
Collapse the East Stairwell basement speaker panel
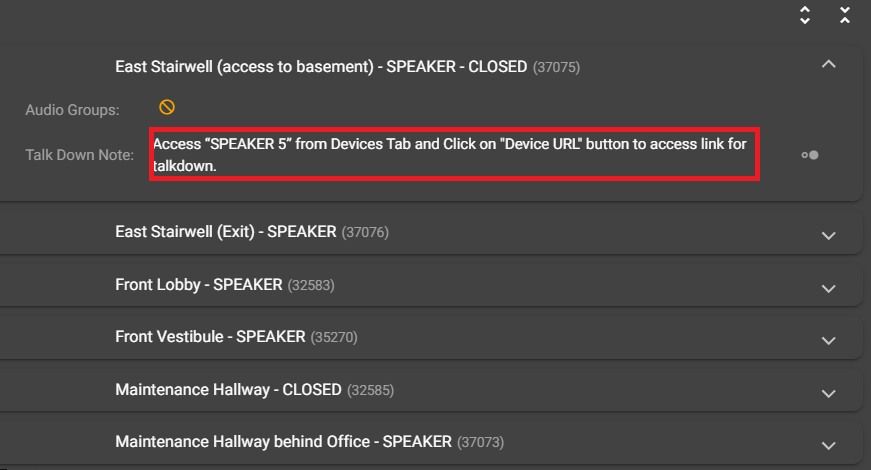(x=829, y=64)
